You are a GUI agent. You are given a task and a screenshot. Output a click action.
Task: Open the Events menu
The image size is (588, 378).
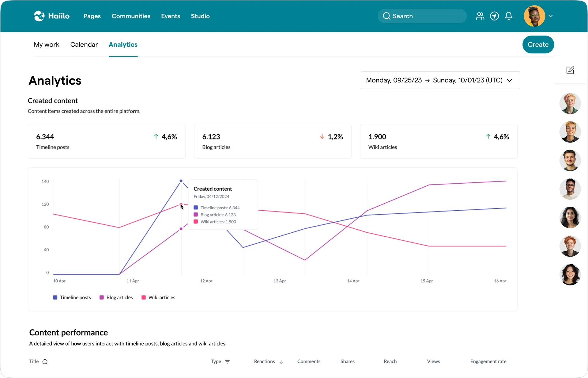[171, 16]
